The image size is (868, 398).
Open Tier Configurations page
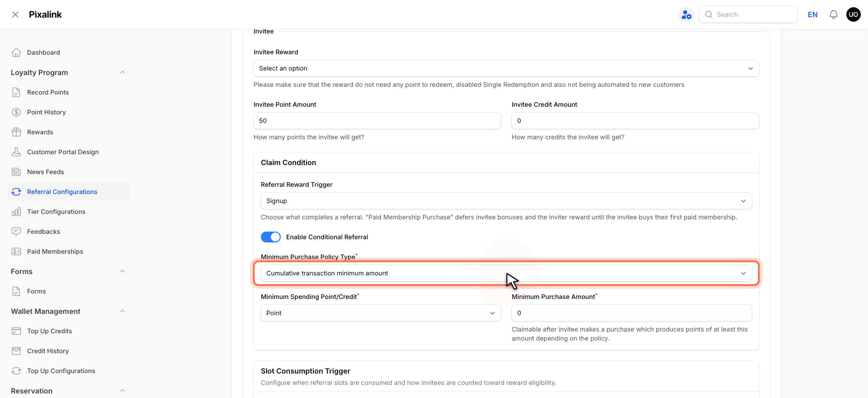pos(69,212)
